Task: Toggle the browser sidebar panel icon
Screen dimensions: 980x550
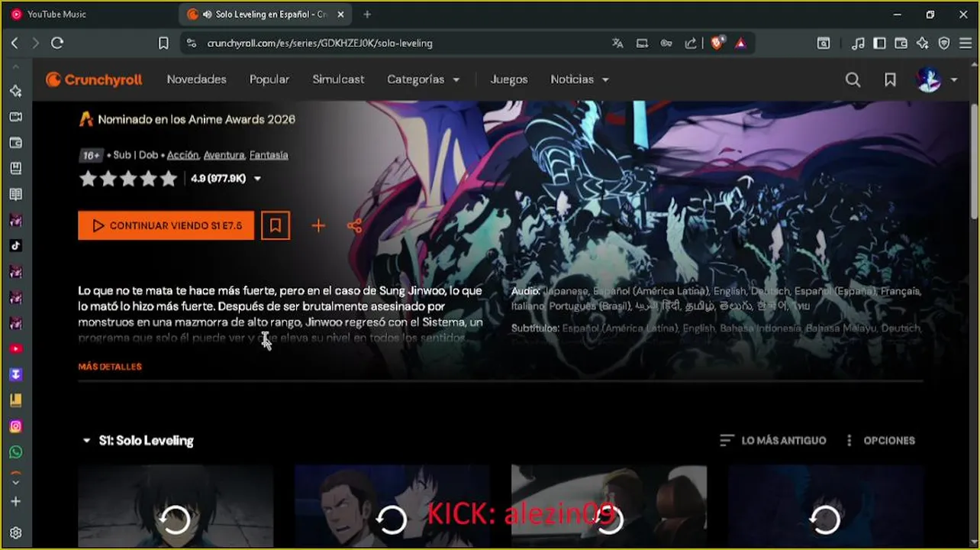Action: [880, 44]
